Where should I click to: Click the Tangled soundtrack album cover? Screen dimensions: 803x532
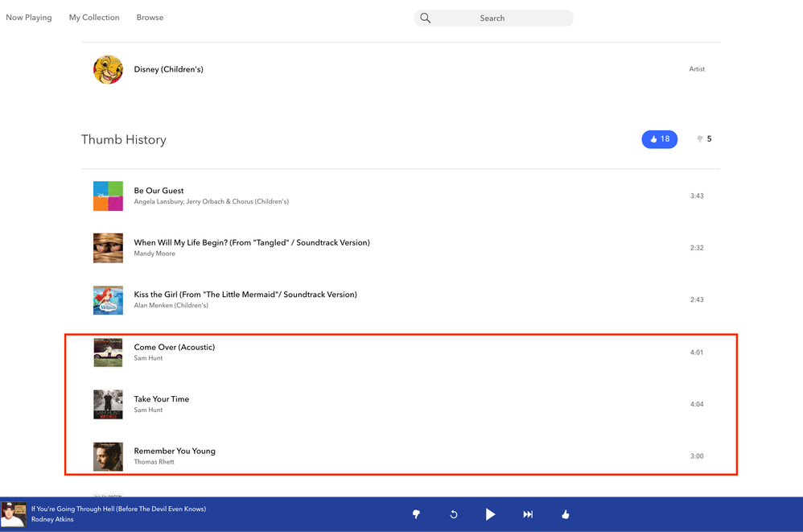coord(108,248)
